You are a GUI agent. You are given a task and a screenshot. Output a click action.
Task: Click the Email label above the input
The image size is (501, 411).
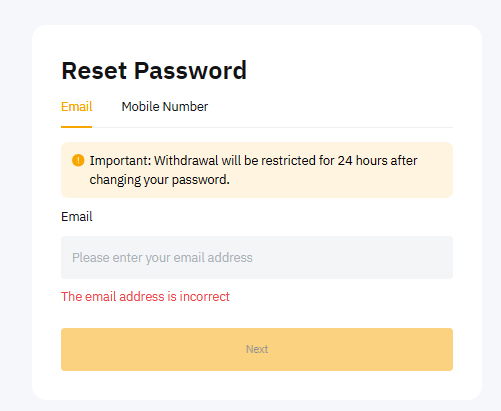77,217
